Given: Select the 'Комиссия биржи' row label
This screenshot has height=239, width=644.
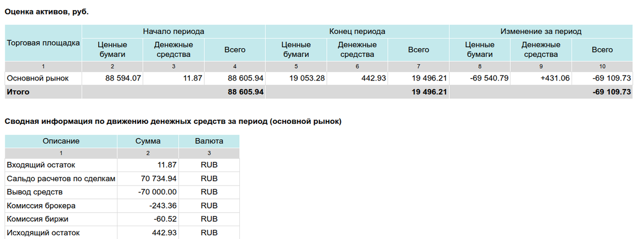Looking at the screenshot, I should [x=37, y=219].
